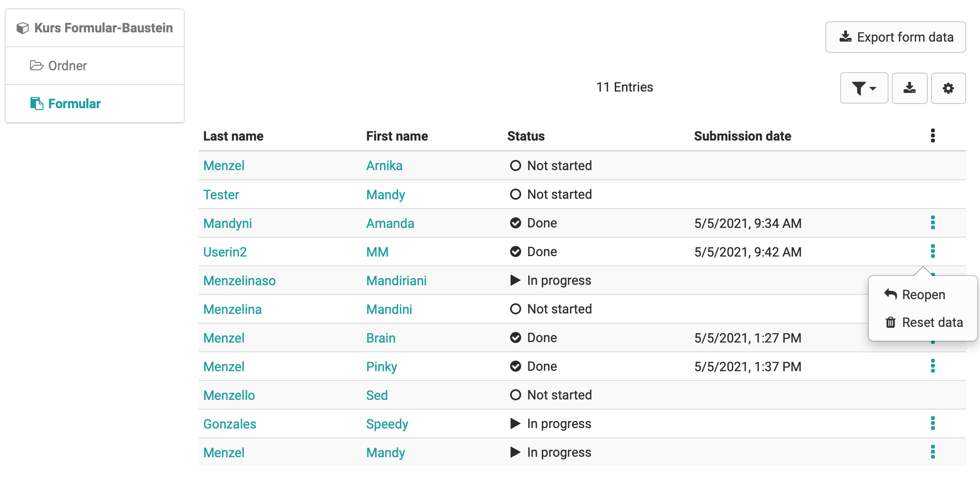Open Menzelinaso last name link
The height and width of the screenshot is (478, 980).
tap(239, 281)
